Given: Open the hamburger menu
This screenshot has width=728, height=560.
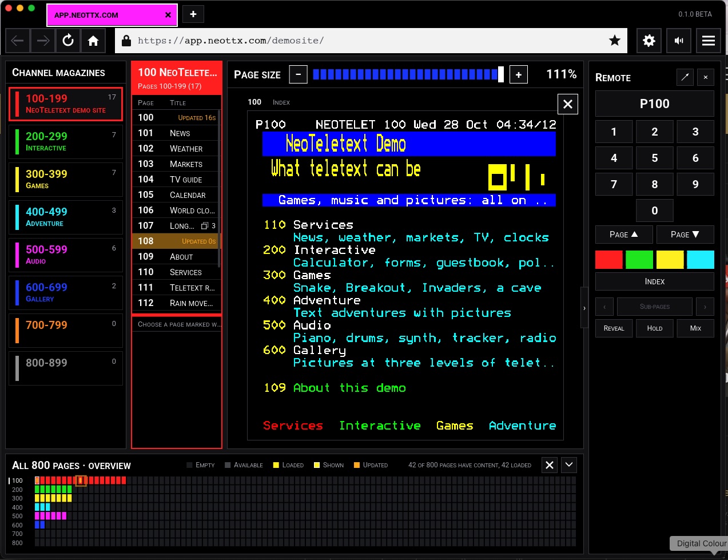Looking at the screenshot, I should (709, 41).
